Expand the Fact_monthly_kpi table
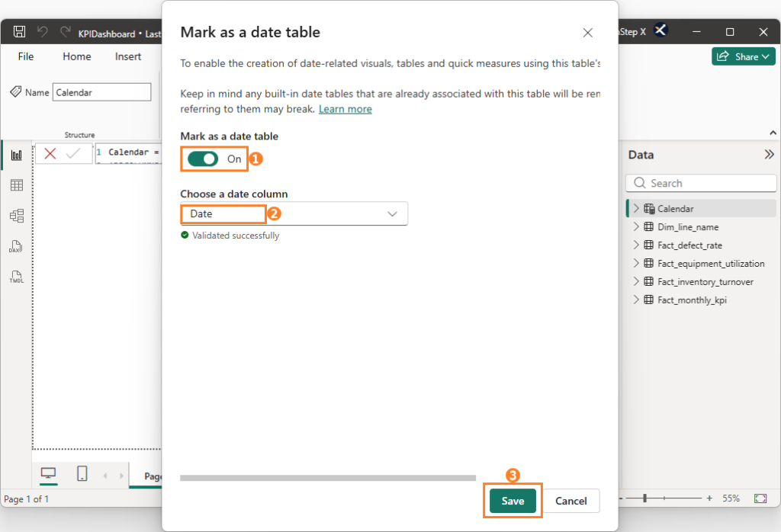The image size is (781, 532). pyautogui.click(x=636, y=300)
